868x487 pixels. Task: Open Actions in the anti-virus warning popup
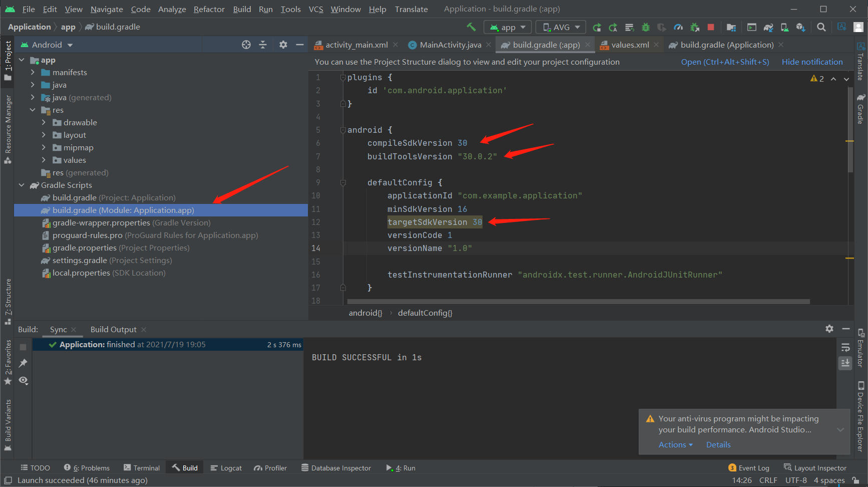tap(673, 444)
